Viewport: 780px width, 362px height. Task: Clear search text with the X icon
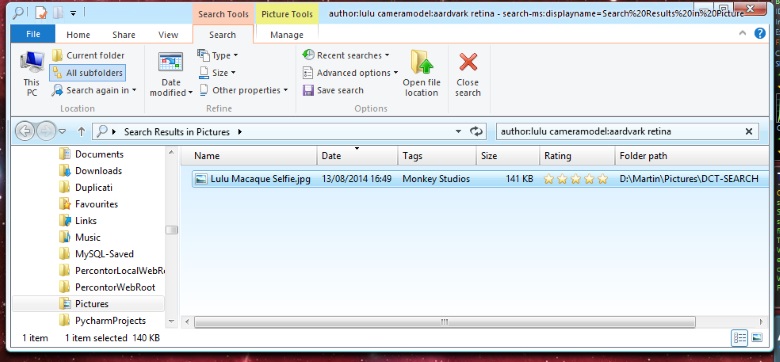749,132
